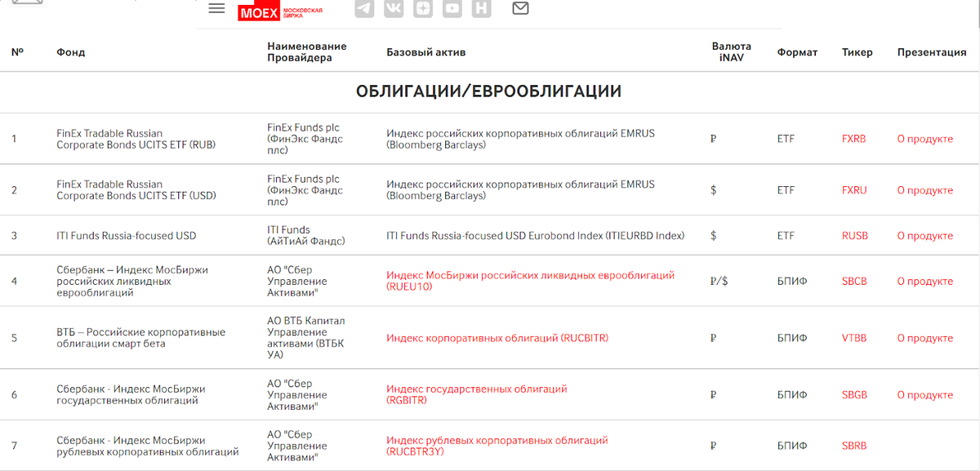Open the RUCBITR corporate bond index link

point(497,338)
